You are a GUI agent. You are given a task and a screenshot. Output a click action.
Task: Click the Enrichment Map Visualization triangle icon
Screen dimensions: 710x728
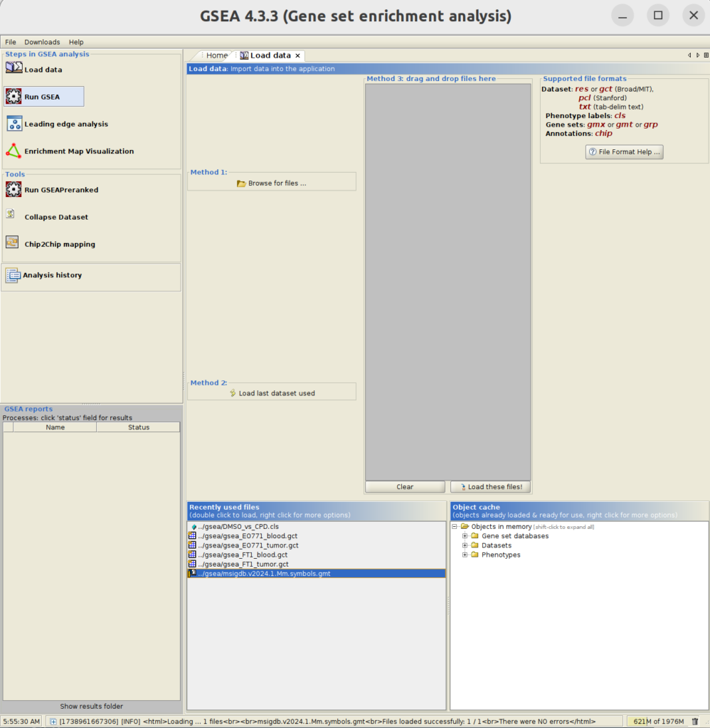(x=14, y=151)
